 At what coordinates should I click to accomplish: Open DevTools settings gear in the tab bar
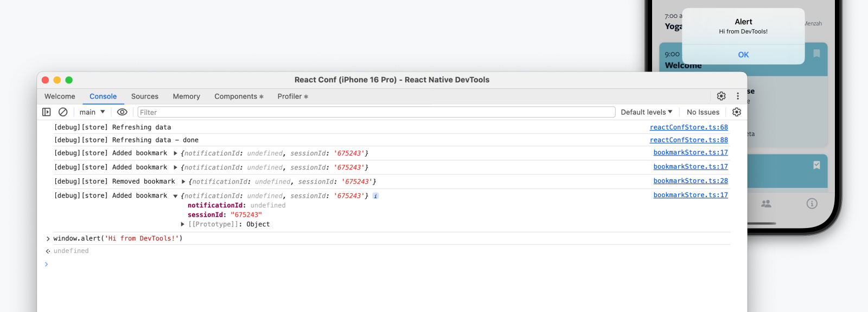point(721,96)
